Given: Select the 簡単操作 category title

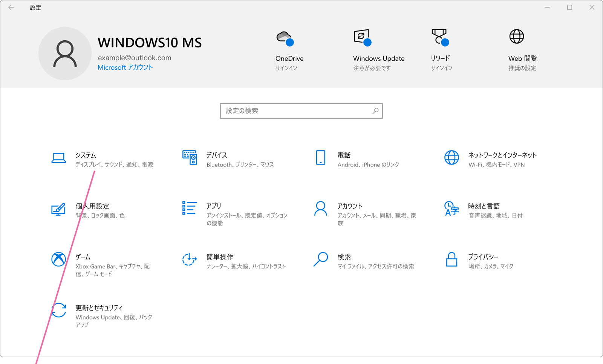Looking at the screenshot, I should point(220,257).
